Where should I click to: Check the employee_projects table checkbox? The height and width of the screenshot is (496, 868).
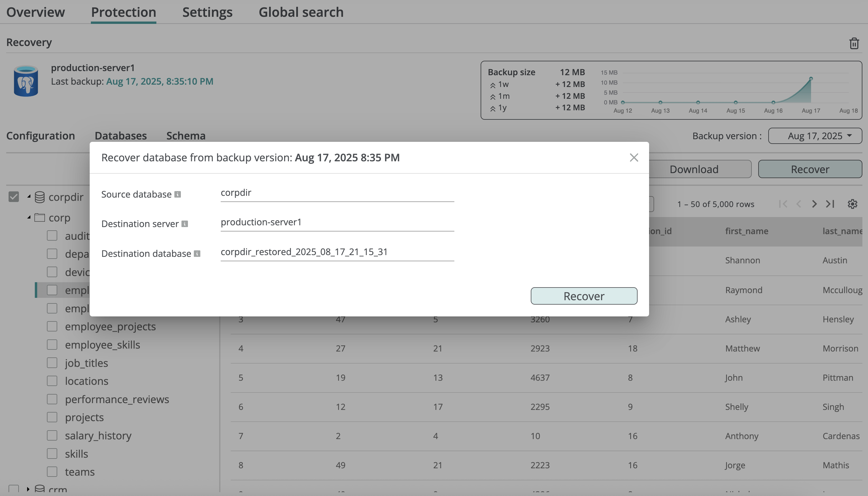[52, 326]
